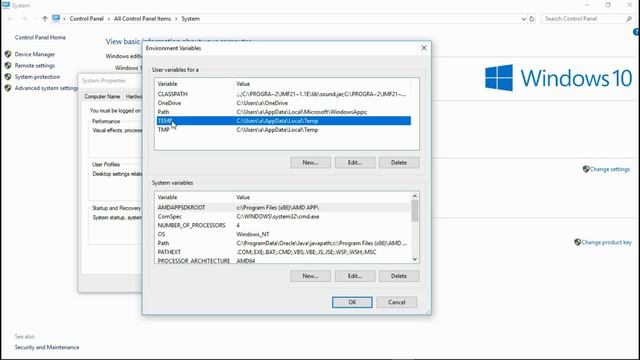Click System in address breadcrumb
640x360 pixels.
click(191, 19)
